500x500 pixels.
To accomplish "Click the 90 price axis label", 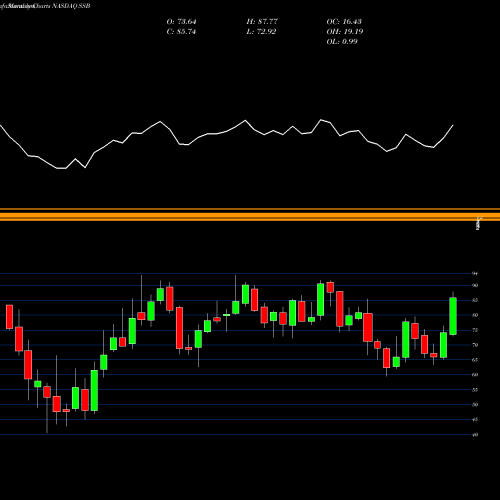I will coord(475,285).
